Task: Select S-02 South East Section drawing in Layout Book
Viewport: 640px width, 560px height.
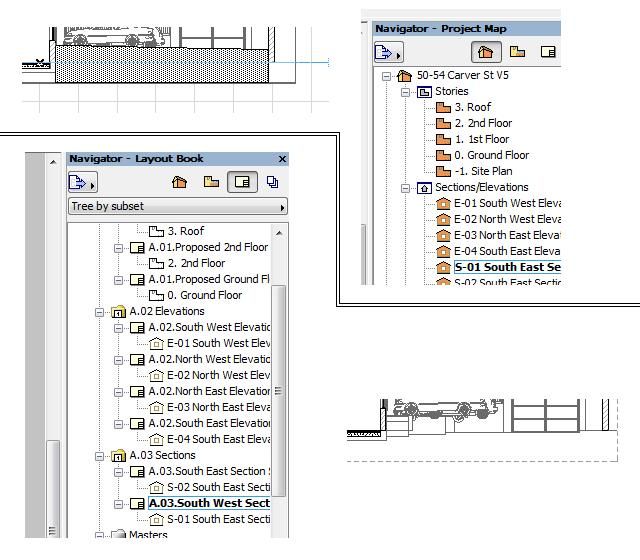Action: pos(219,487)
